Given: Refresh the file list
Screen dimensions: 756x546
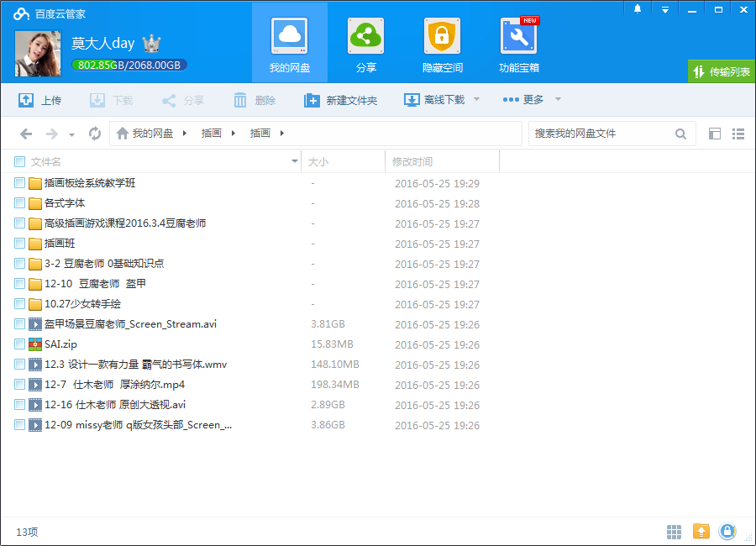Looking at the screenshot, I should (95, 134).
